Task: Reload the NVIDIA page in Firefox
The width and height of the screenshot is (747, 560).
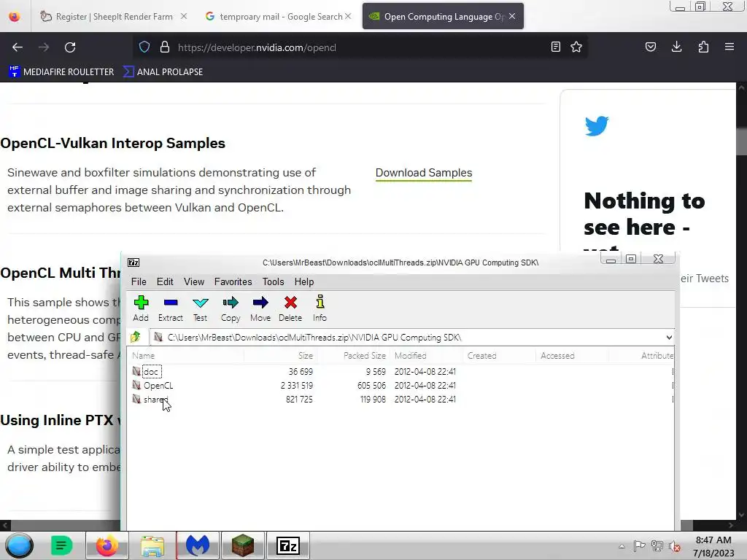Action: (x=70, y=47)
